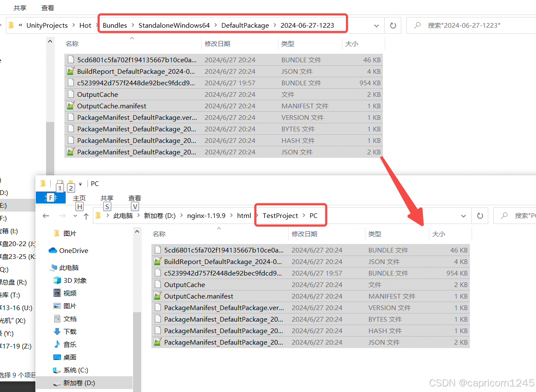The width and height of the screenshot is (536, 392).
Task: Open 图片 quick-access folder in the PC window sidebar
Action: (70, 233)
